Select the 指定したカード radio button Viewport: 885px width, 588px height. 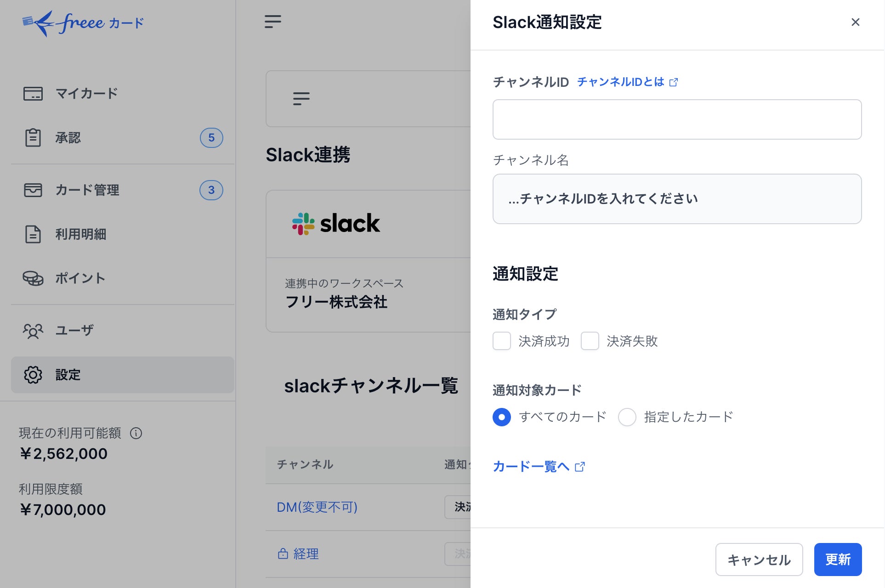pyautogui.click(x=627, y=417)
